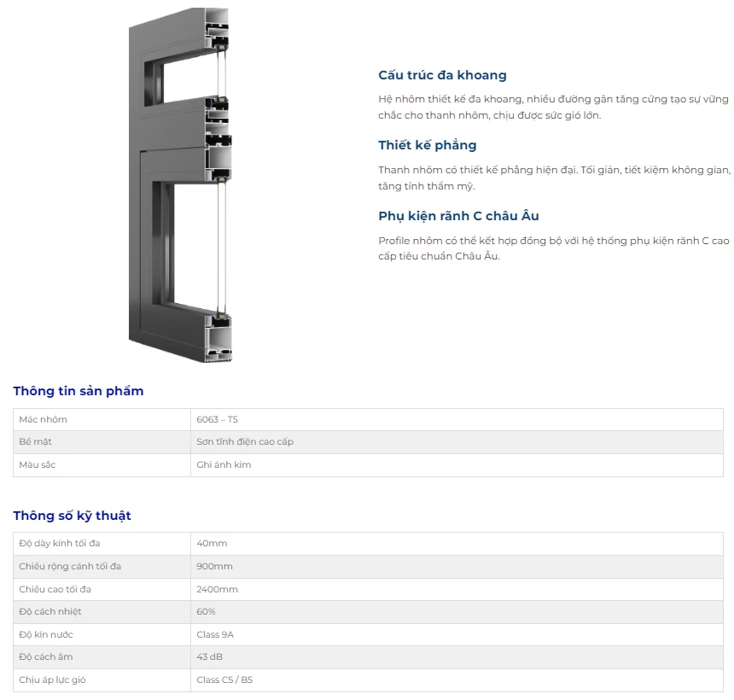
Task: Select the value '60%'
Action: 206,611
